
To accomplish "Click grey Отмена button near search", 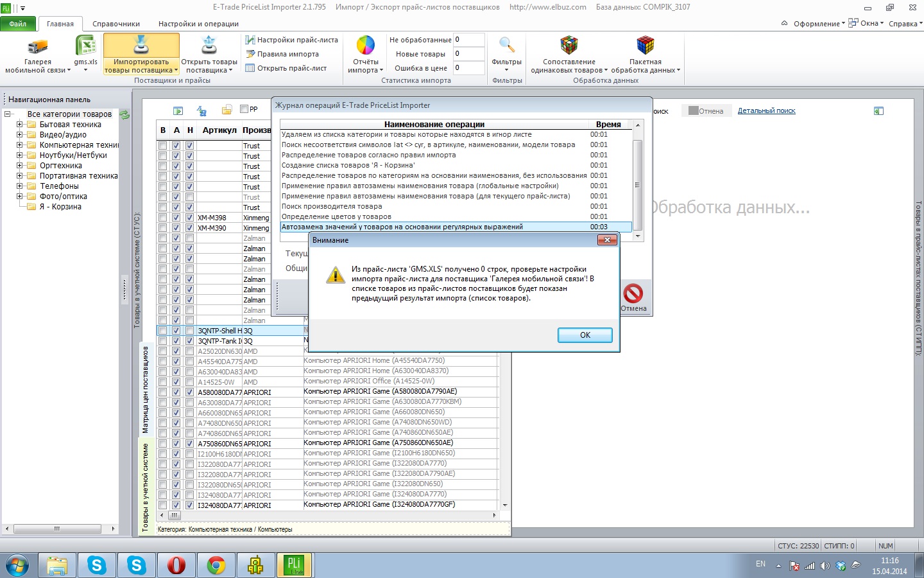I will coord(706,111).
